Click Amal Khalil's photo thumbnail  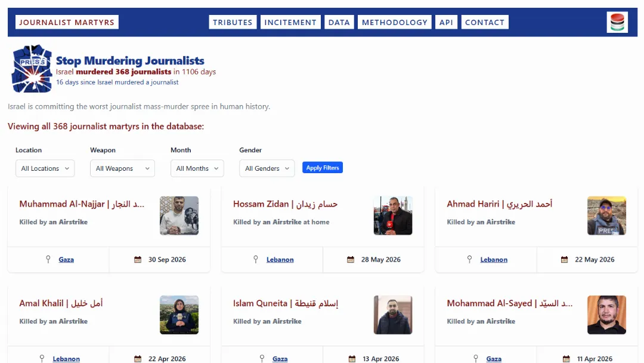179,315
